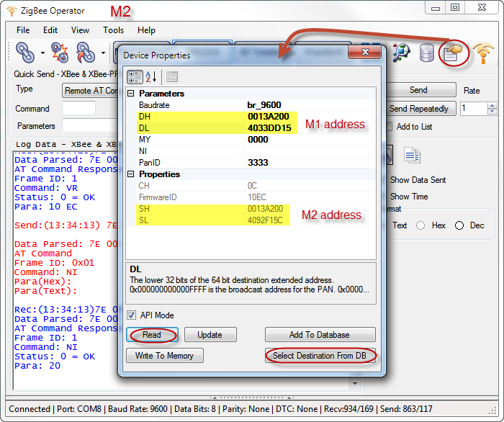Open the Help menu
The width and height of the screenshot is (504, 422).
pos(147,30)
